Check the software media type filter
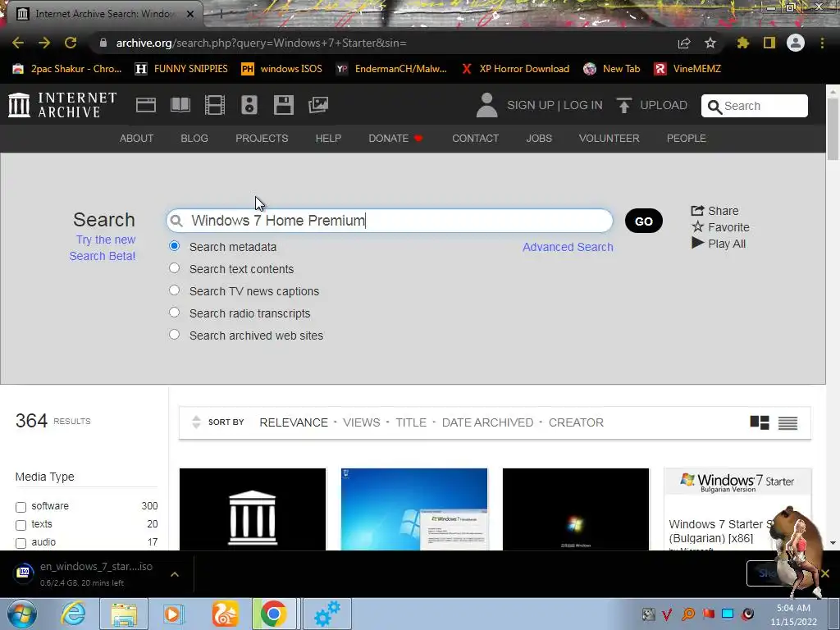Image resolution: width=840 pixels, height=630 pixels. (x=21, y=507)
